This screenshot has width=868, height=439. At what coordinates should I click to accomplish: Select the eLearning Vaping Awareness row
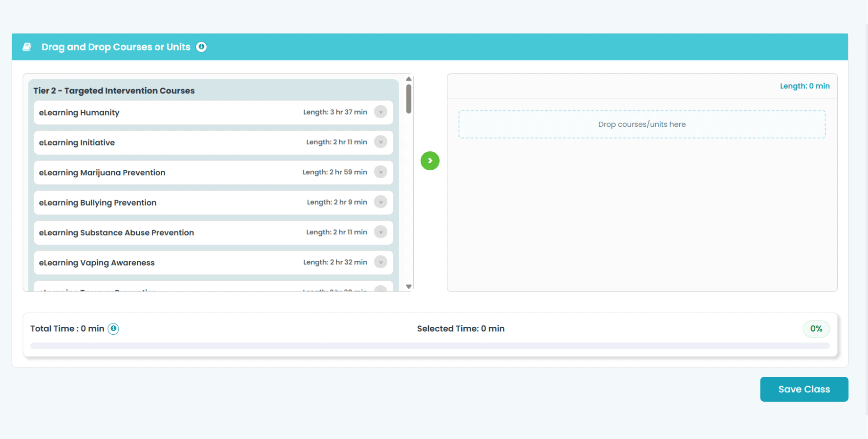tap(213, 263)
